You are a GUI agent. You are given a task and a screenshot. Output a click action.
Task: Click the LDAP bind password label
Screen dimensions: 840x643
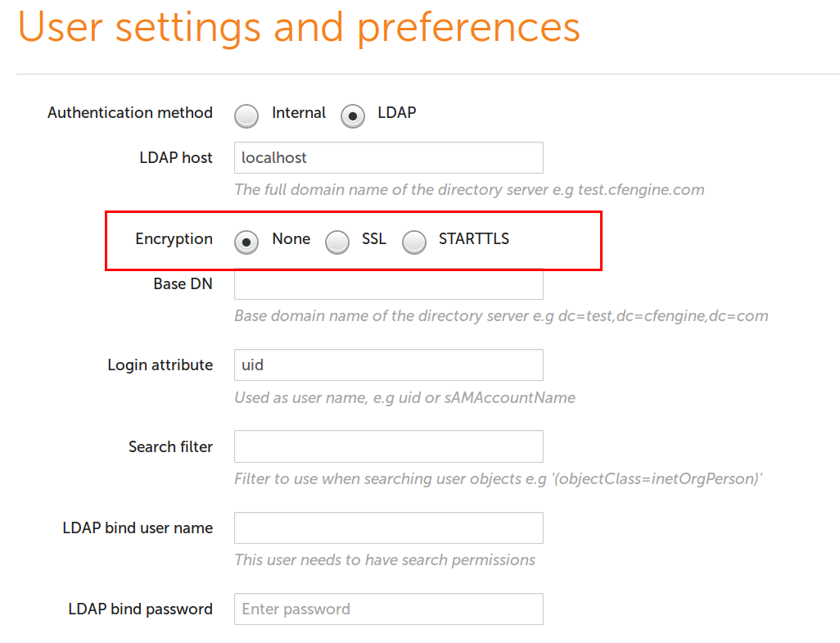point(141,609)
